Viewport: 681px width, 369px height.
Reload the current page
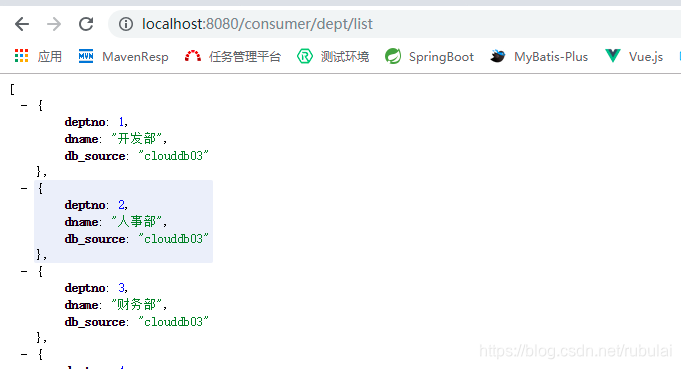tap(86, 24)
